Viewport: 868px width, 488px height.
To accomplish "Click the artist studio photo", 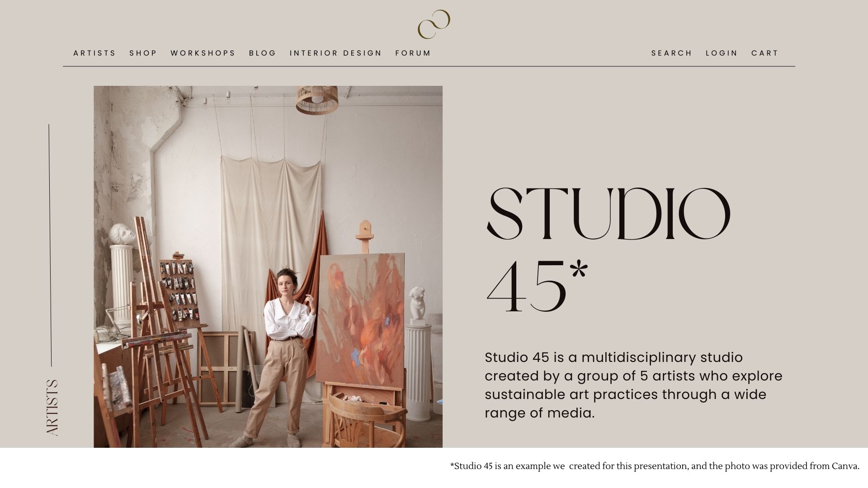I will 268,267.
